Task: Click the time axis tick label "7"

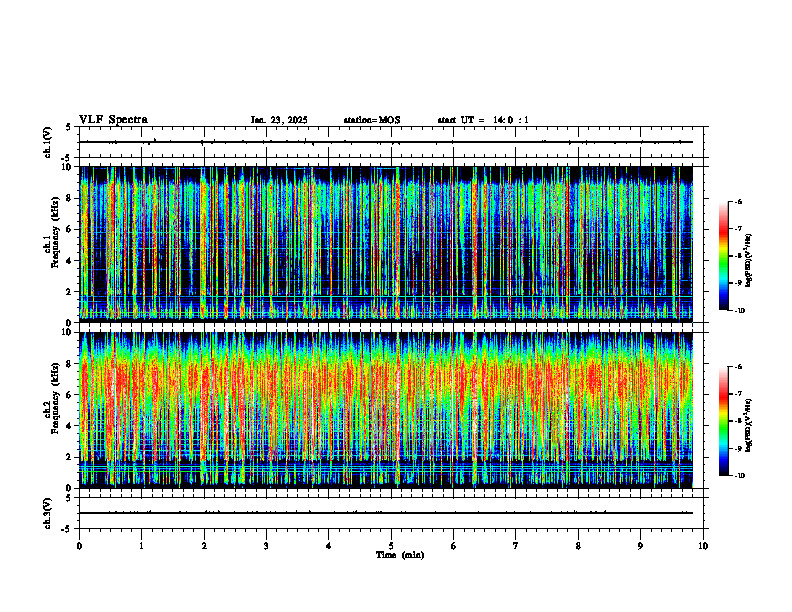Action: click(x=516, y=546)
